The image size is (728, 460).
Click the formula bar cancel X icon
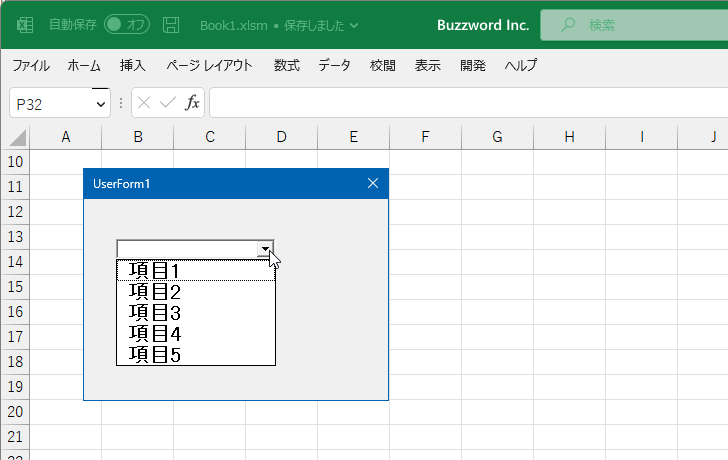point(145,103)
